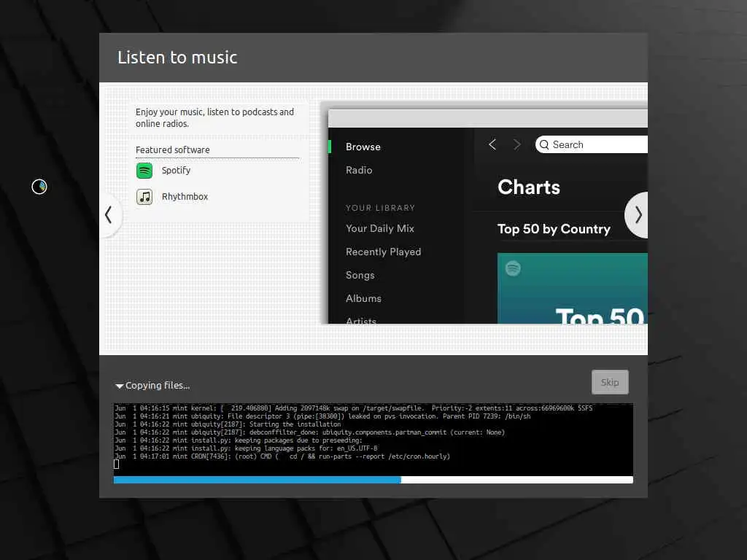This screenshot has height=560, width=747.
Task: Click the Spotify forward arrow in preview
Action: point(517,144)
